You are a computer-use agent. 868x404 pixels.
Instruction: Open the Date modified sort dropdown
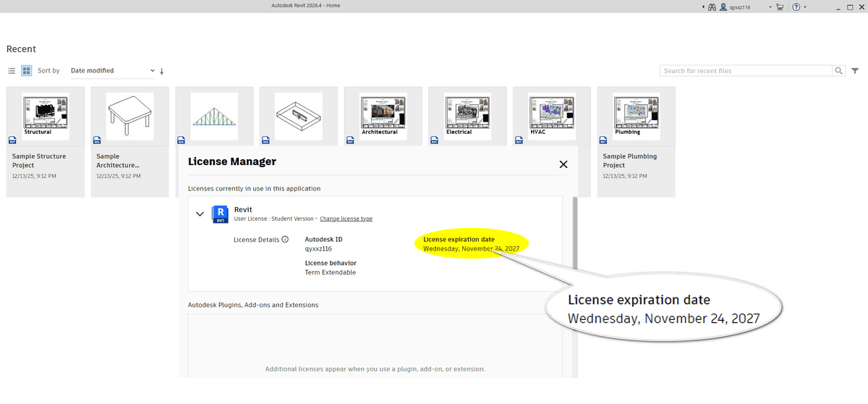(x=112, y=71)
